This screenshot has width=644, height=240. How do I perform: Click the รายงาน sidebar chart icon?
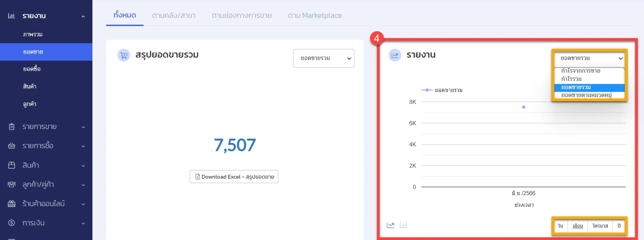(12, 16)
